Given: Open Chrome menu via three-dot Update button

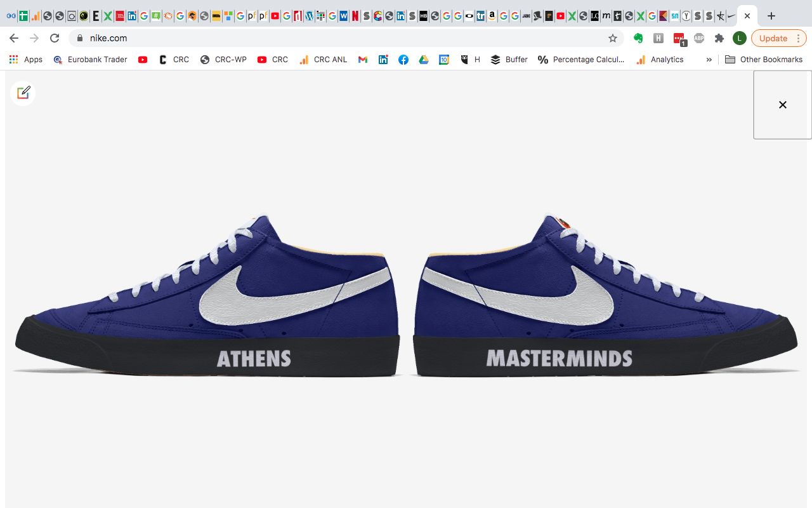Looking at the screenshot, I should click(x=798, y=38).
